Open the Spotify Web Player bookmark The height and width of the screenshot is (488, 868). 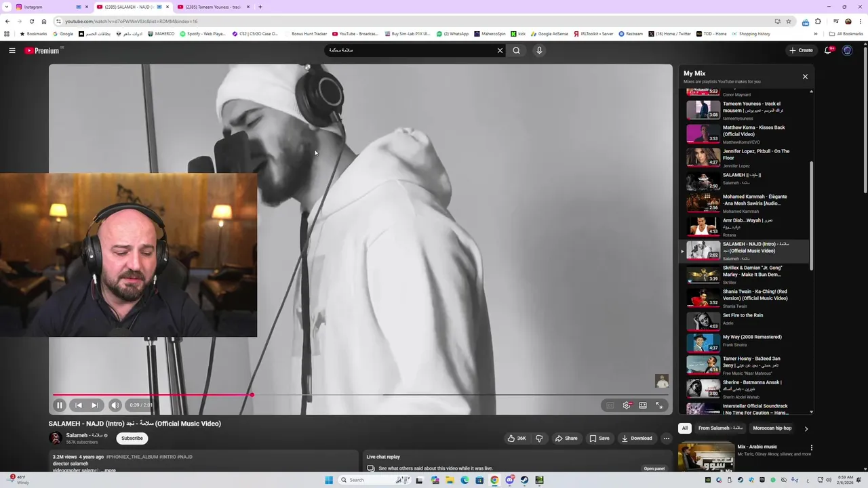click(x=202, y=34)
